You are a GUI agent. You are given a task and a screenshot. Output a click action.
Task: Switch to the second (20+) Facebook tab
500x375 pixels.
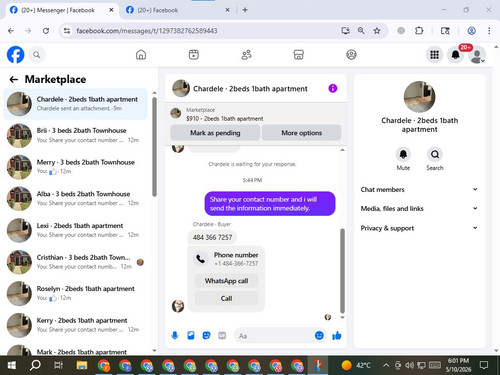click(178, 10)
